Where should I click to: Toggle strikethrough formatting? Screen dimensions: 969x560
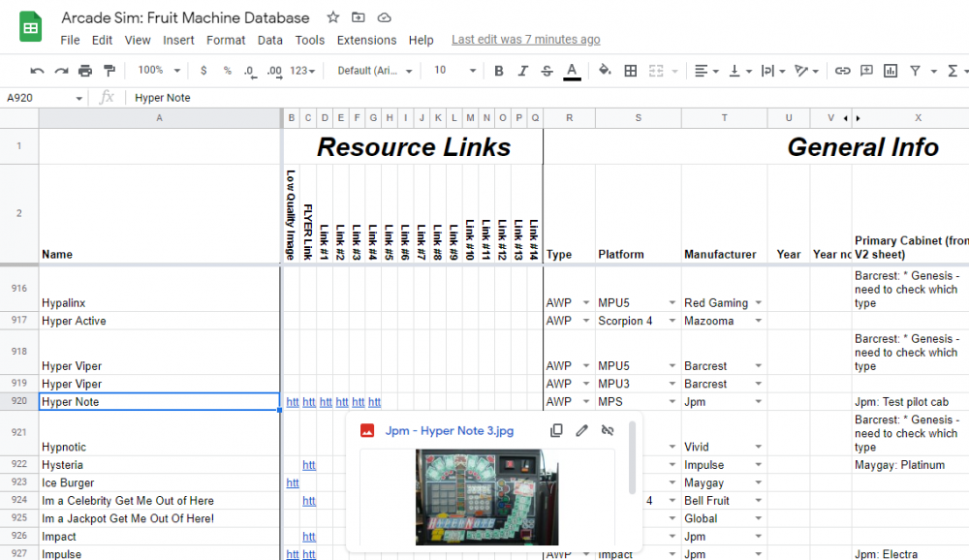(547, 71)
